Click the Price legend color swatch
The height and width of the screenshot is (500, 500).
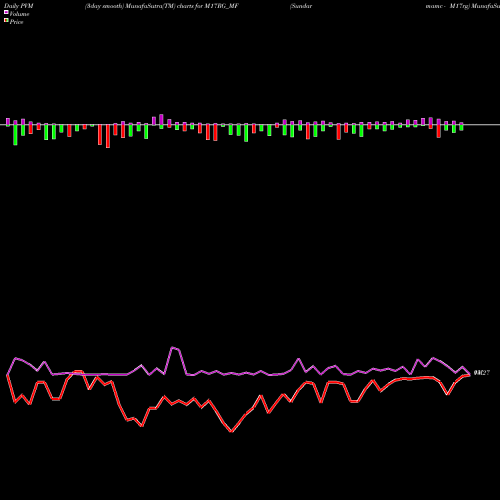[6, 21]
